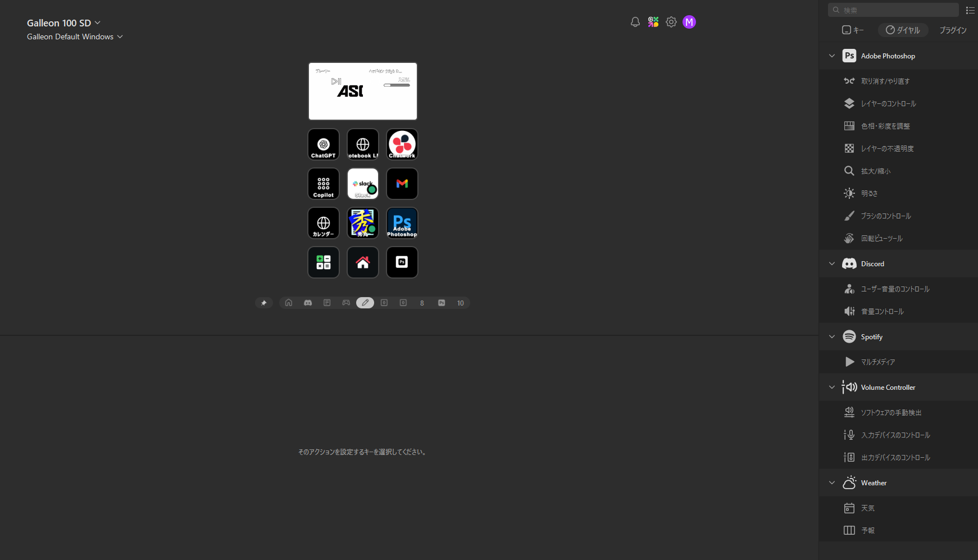The width and height of the screenshot is (978, 560).
Task: Choose 拡大/縮小 zoom action
Action: (x=898, y=171)
